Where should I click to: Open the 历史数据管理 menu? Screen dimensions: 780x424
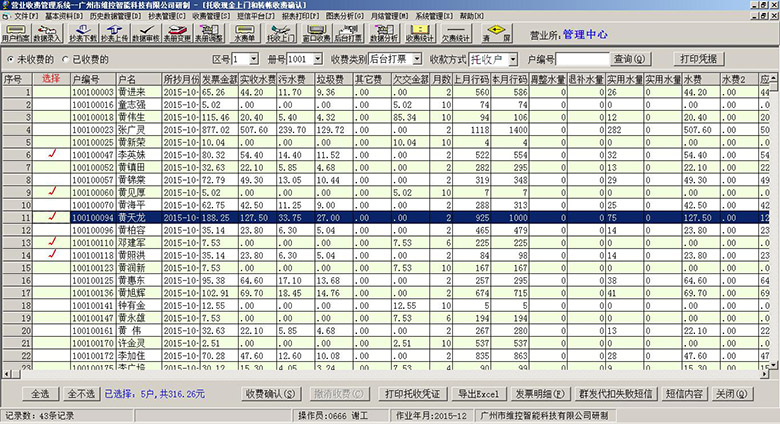(116, 16)
